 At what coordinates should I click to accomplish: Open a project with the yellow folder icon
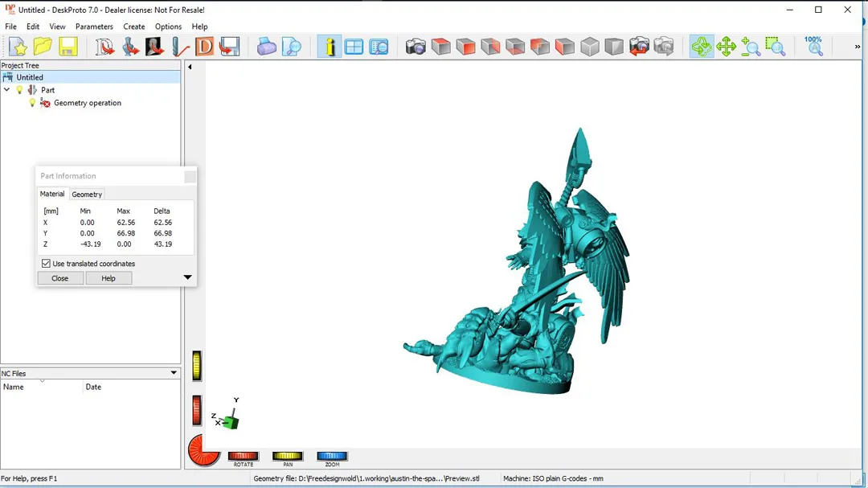click(43, 47)
